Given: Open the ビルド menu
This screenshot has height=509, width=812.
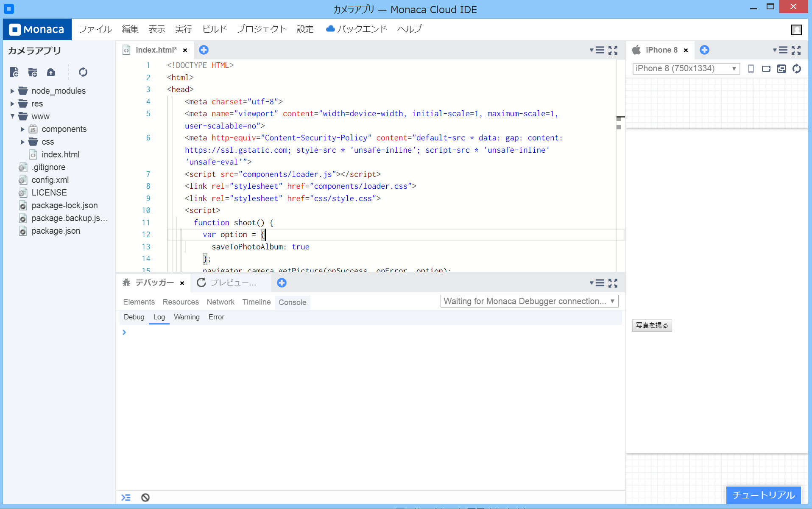Looking at the screenshot, I should click(215, 29).
